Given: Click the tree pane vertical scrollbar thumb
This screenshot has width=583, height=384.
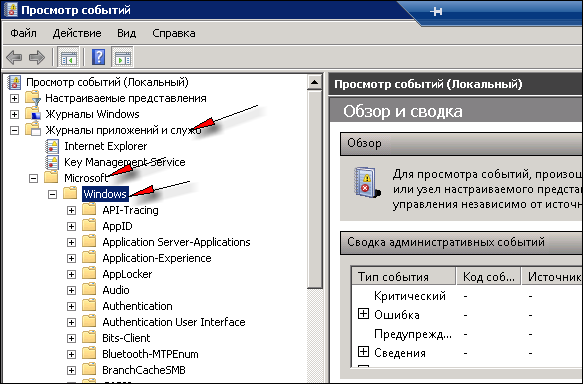Looking at the screenshot, I should 315,189.
